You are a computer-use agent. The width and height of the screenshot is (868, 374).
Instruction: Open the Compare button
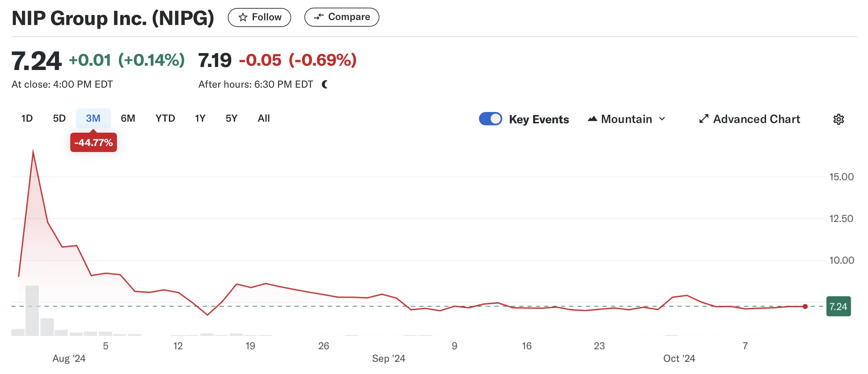342,17
